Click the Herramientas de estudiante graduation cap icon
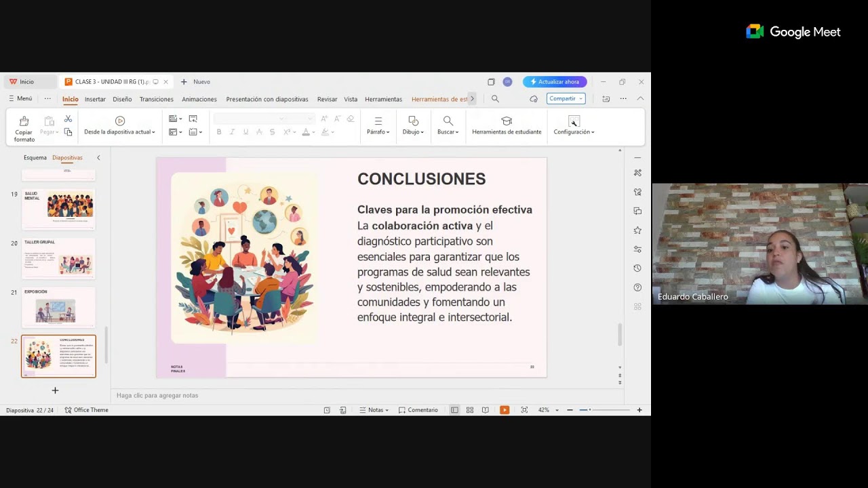The image size is (868, 488). [507, 121]
